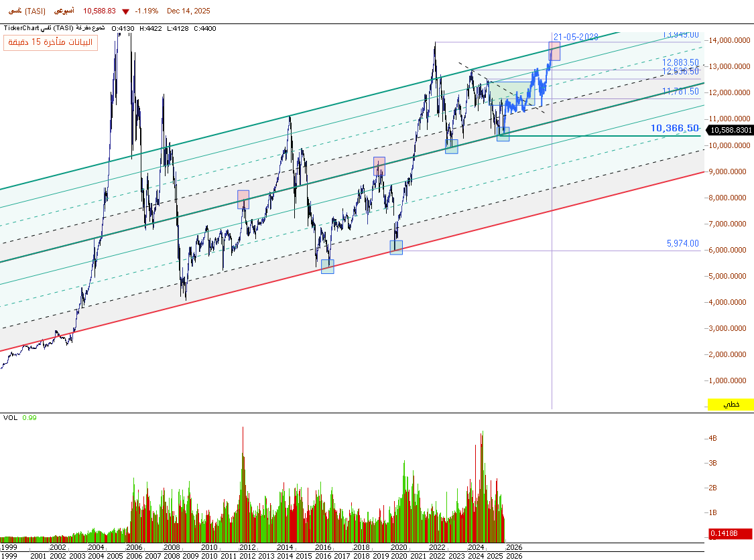Click the -1.19% change value
Image resolution: width=754 pixels, height=560 pixels.
pyautogui.click(x=146, y=11)
